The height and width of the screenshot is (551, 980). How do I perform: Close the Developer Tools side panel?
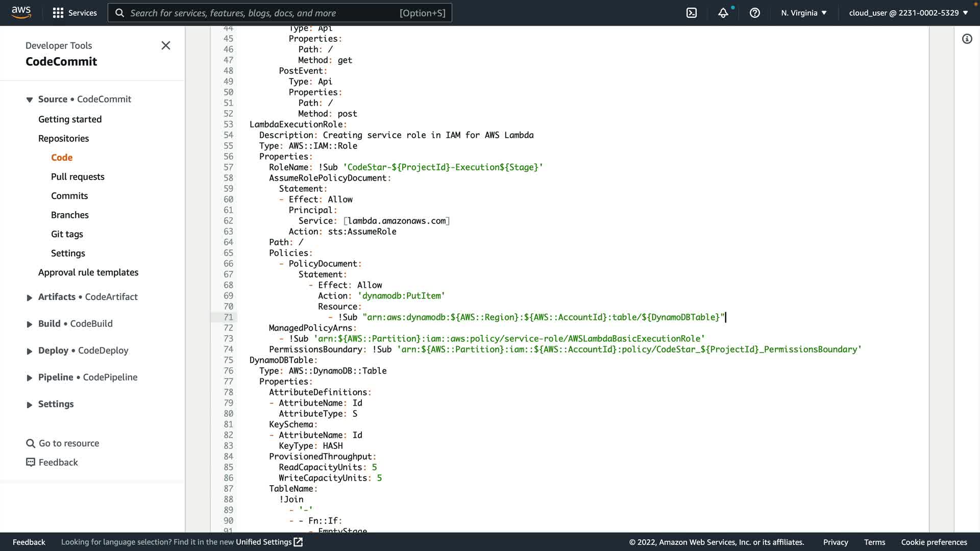pyautogui.click(x=165, y=45)
